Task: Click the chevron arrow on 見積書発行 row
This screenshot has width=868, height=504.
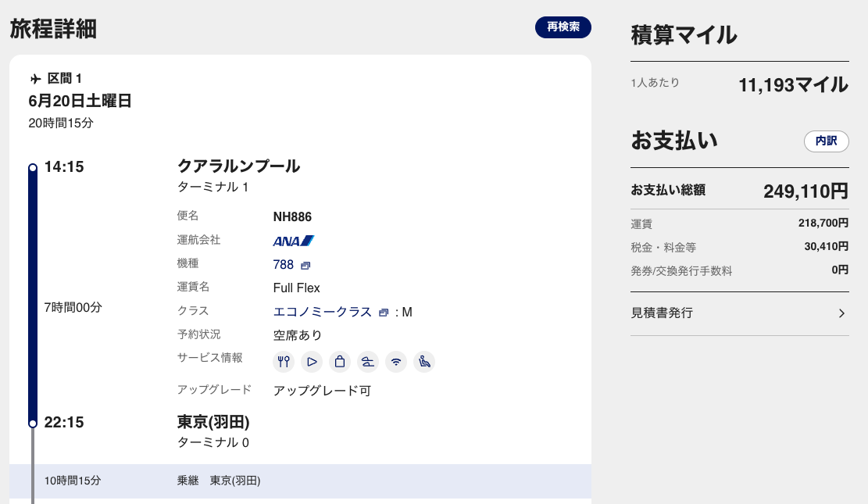Action: pos(841,313)
